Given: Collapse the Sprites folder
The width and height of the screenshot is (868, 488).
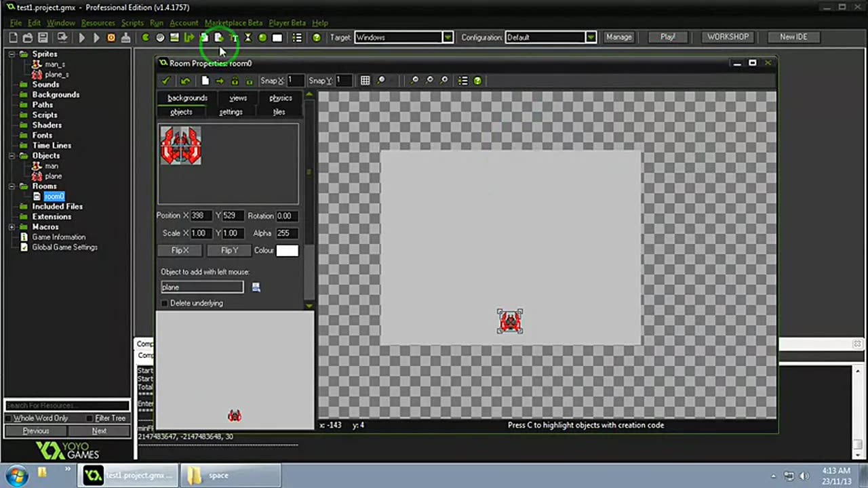Looking at the screenshot, I should pos(13,54).
